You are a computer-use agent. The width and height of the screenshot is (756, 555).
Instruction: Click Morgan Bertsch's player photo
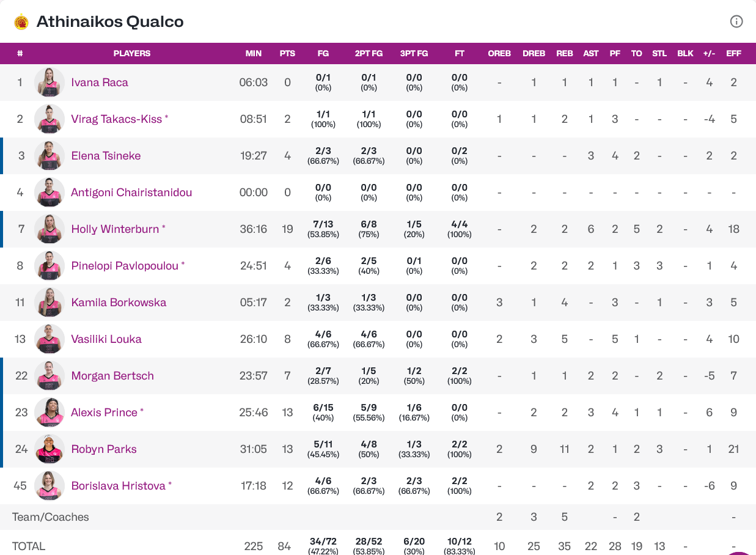pos(50,376)
